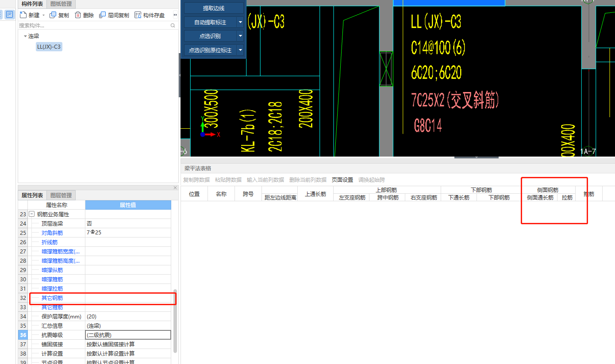Select the LL(JX)-C3 component in tree

click(49, 46)
